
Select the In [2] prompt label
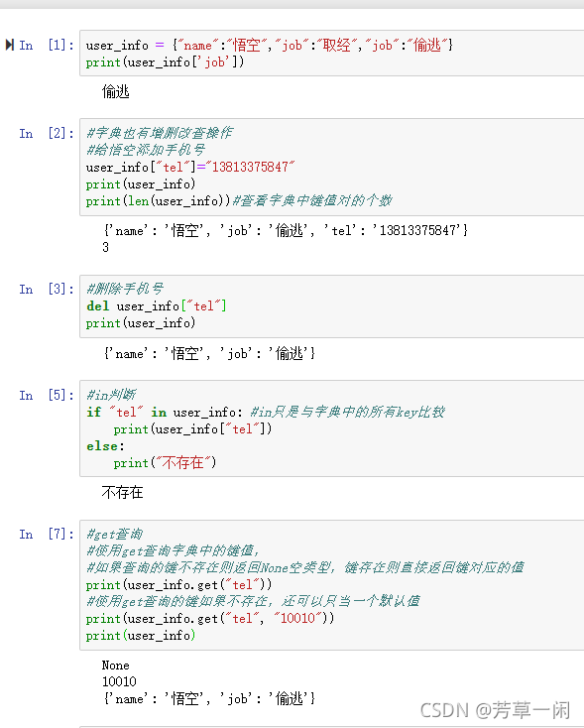tap(47, 134)
